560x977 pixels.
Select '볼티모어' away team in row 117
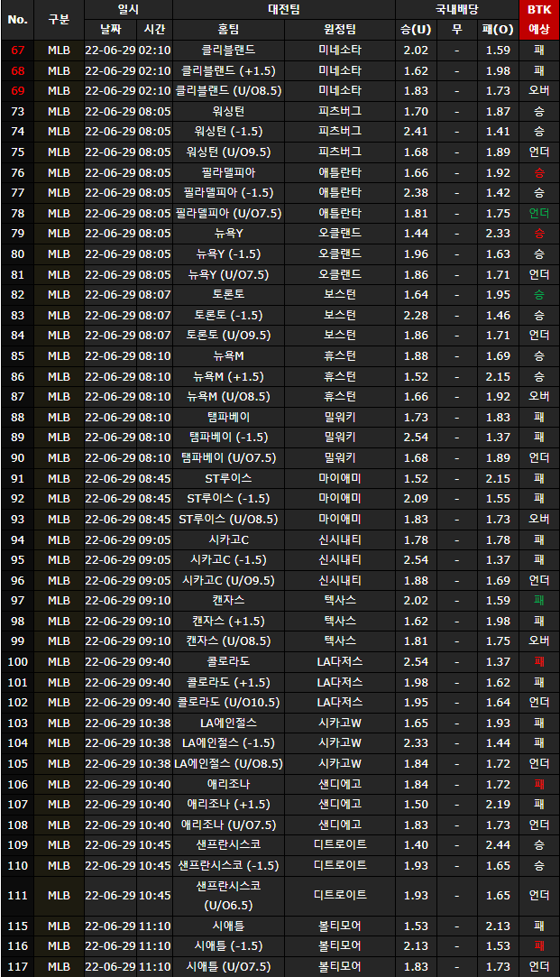click(340, 967)
